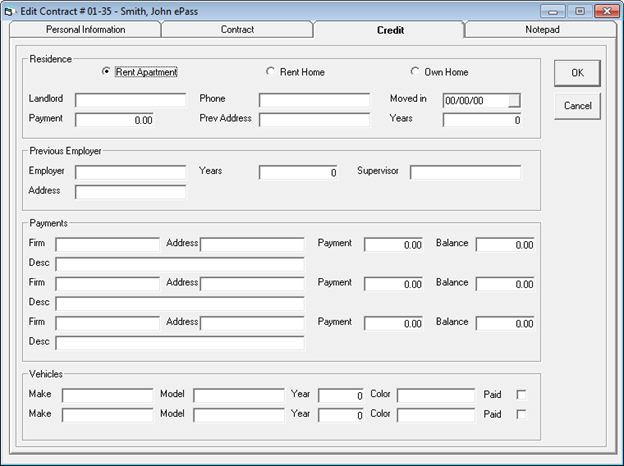
Task: Close the Edit Contract dialog
Action: [607, 12]
